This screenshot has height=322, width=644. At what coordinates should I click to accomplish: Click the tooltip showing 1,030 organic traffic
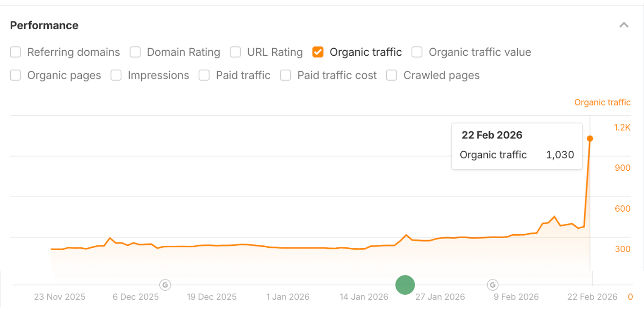coord(517,145)
